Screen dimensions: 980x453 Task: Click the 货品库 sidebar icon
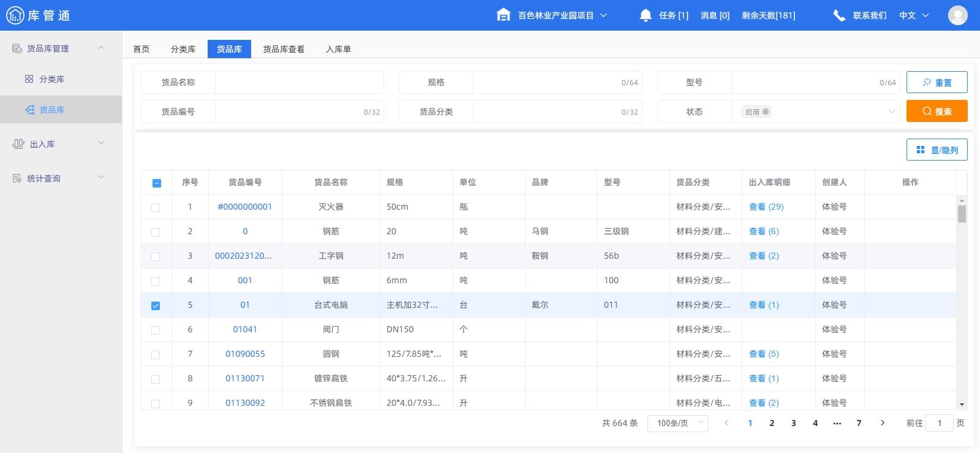click(29, 110)
